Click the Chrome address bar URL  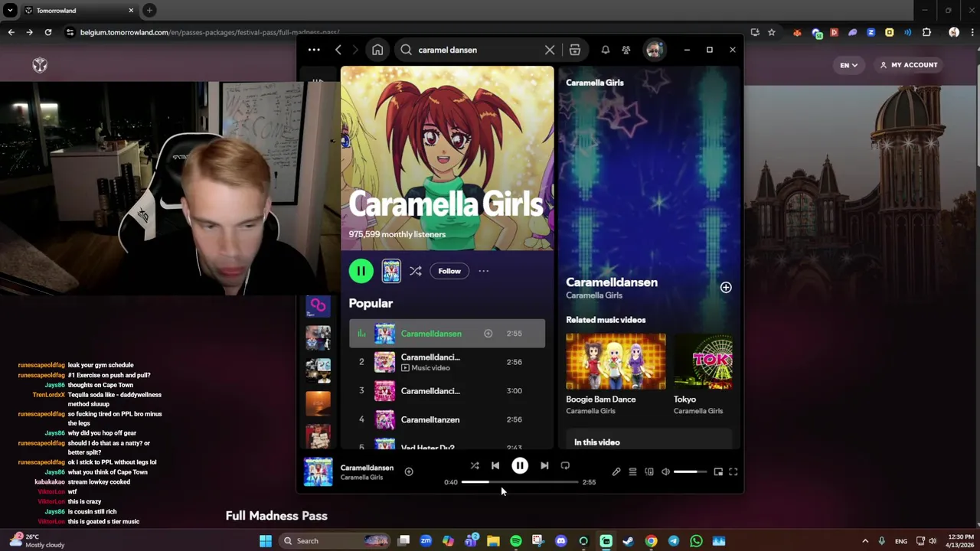pyautogui.click(x=209, y=32)
